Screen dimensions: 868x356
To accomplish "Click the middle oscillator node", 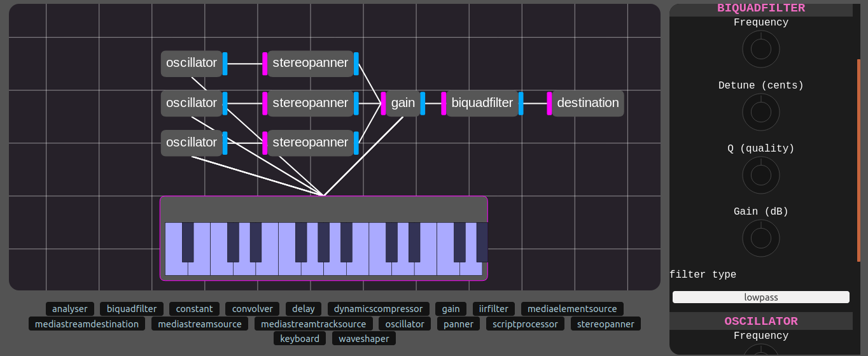I will coord(192,103).
